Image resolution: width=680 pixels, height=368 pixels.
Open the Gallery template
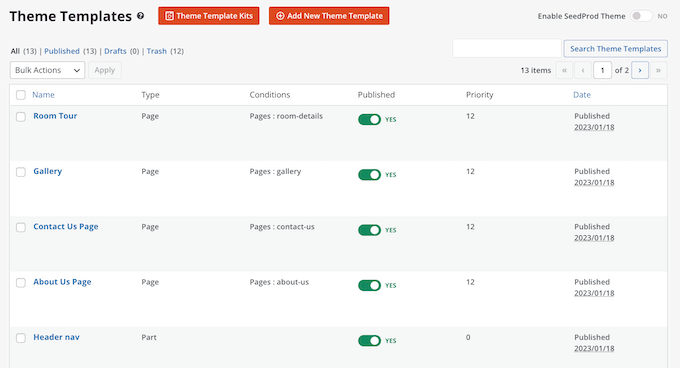point(48,171)
